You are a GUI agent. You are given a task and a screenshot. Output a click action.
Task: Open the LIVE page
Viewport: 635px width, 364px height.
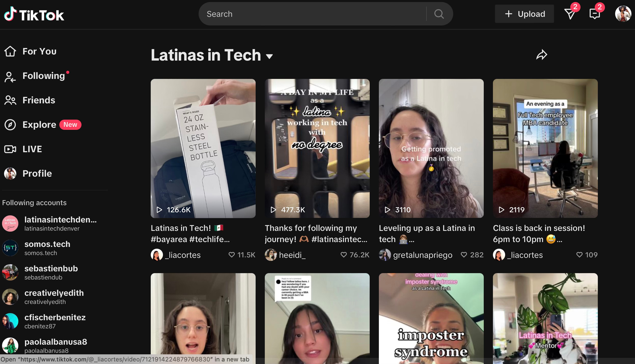[32, 149]
